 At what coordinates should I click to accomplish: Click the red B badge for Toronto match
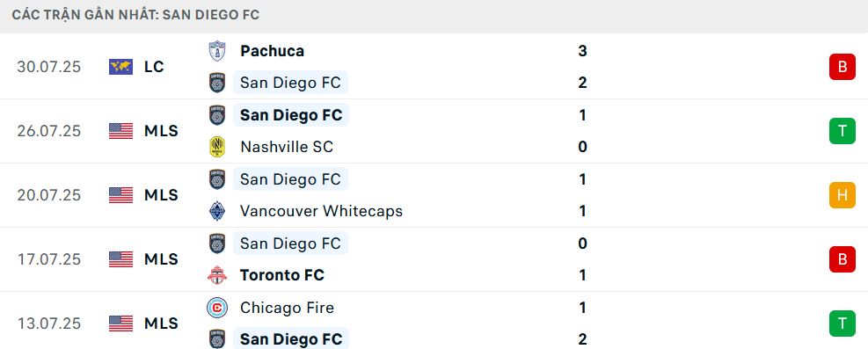pos(842,259)
